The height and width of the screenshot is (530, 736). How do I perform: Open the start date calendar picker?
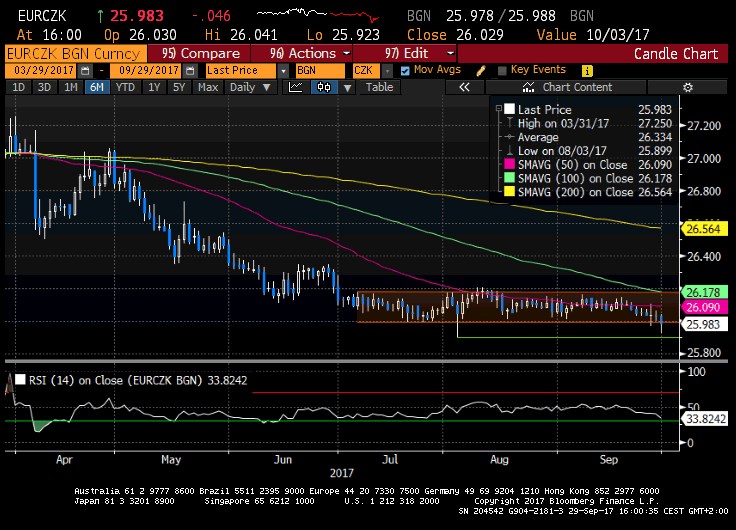[85, 71]
